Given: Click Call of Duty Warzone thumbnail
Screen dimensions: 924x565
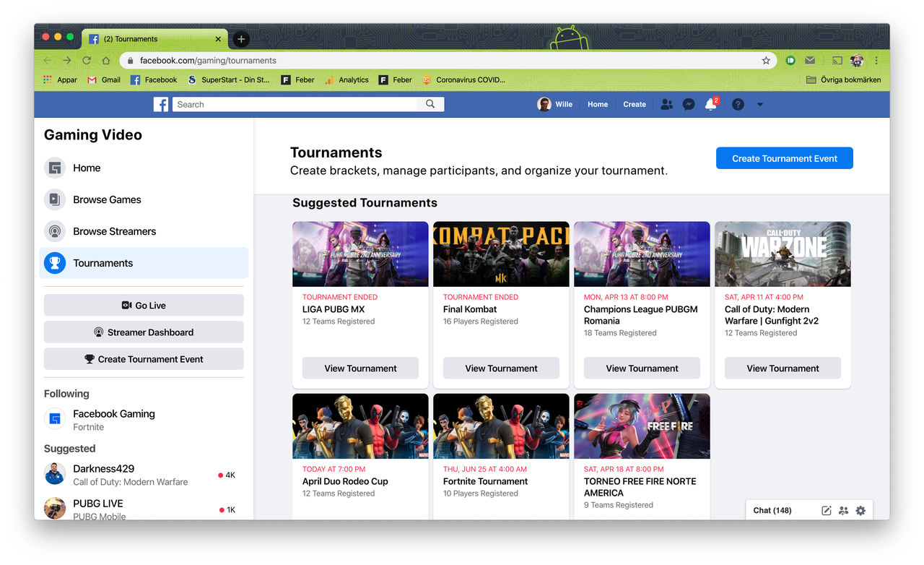Looking at the screenshot, I should [x=783, y=254].
